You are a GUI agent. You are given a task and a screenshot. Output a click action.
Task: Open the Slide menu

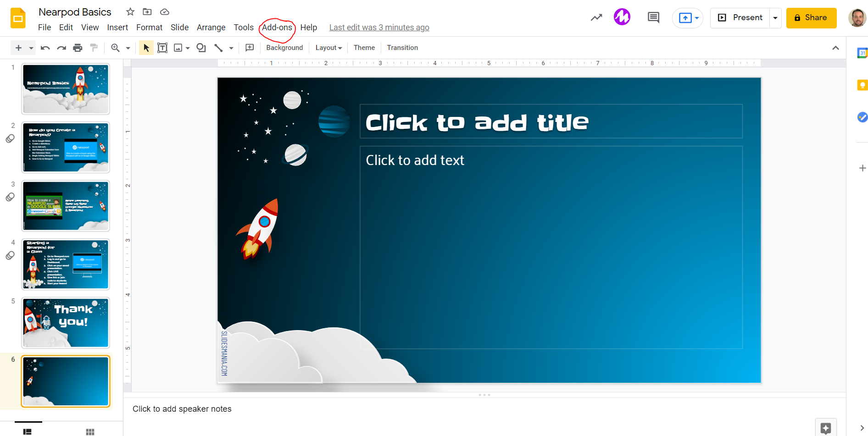coord(179,28)
